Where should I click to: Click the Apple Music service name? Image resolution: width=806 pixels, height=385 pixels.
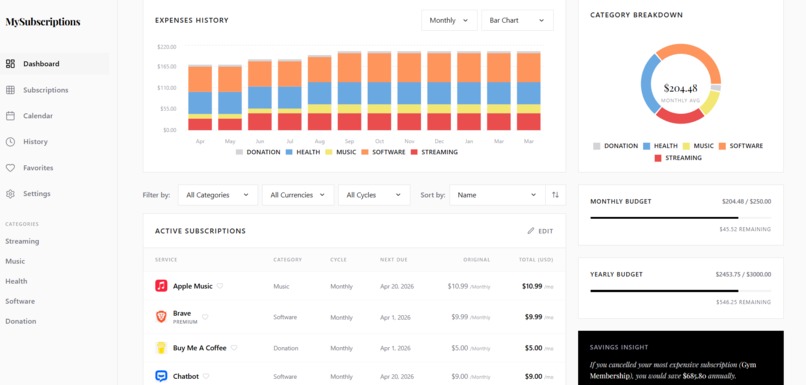[x=193, y=286]
